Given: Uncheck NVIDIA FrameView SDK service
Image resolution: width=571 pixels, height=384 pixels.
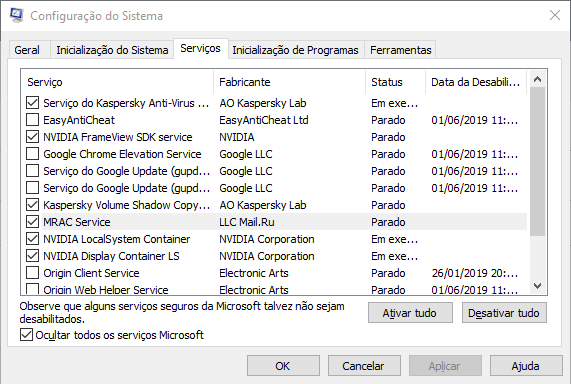Looking at the screenshot, I should click(32, 137).
